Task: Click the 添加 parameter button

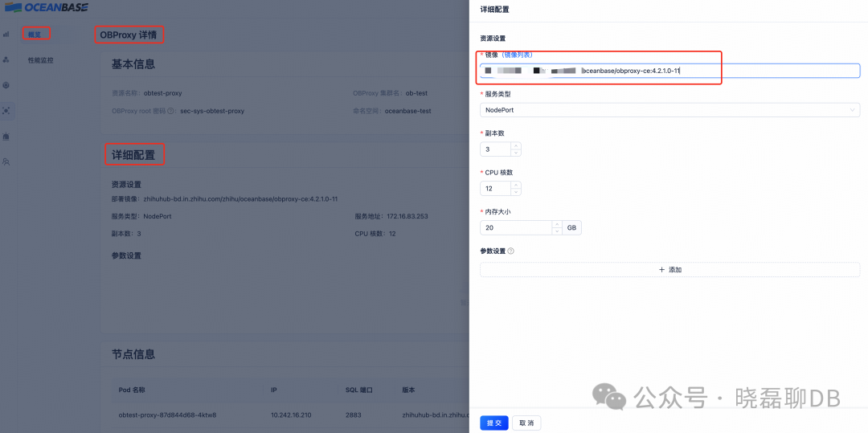Action: pyautogui.click(x=669, y=270)
